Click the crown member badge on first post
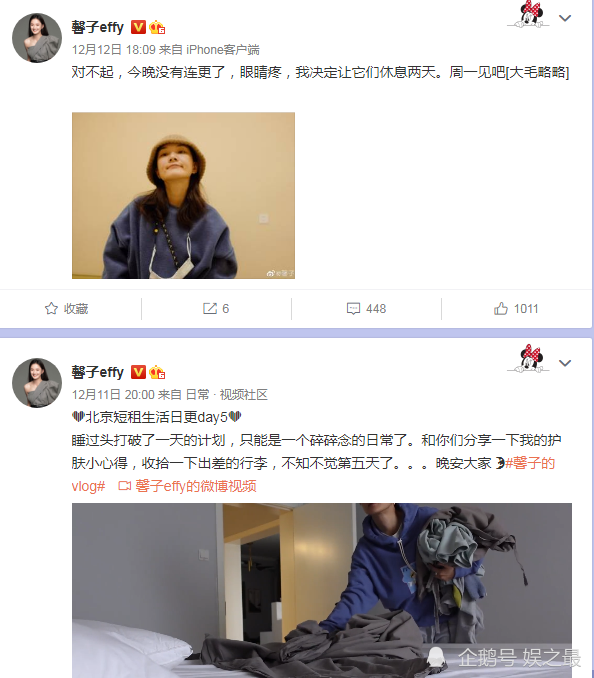 [x=157, y=27]
